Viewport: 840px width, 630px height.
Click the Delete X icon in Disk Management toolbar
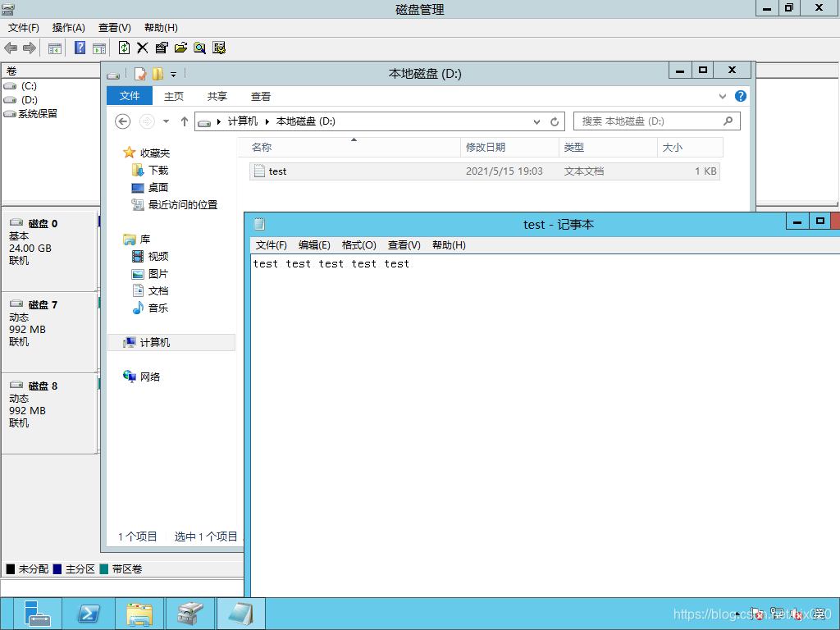(x=143, y=48)
